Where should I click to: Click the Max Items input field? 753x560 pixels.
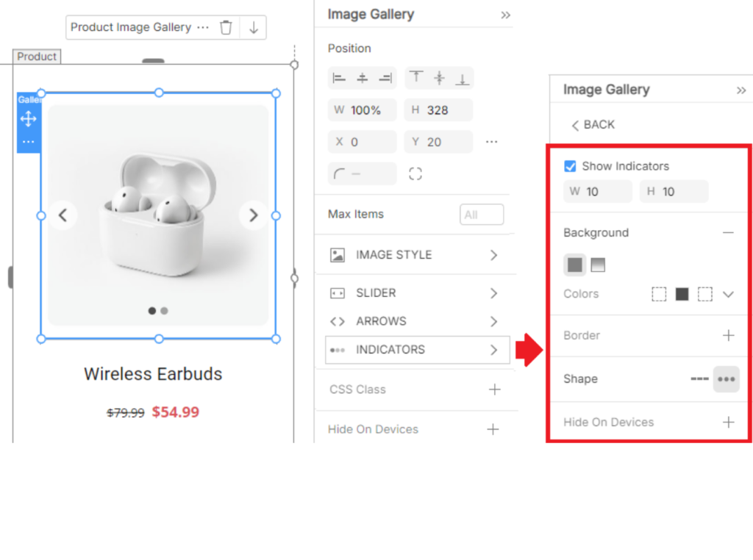482,215
